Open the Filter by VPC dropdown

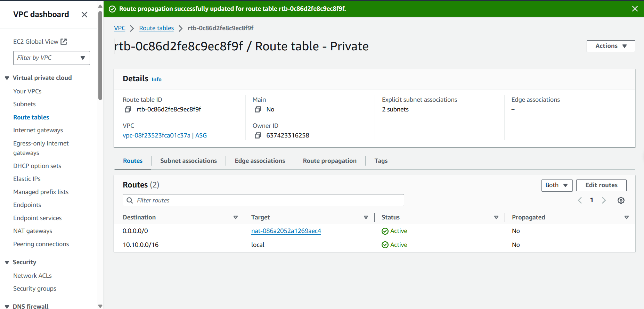pyautogui.click(x=51, y=58)
